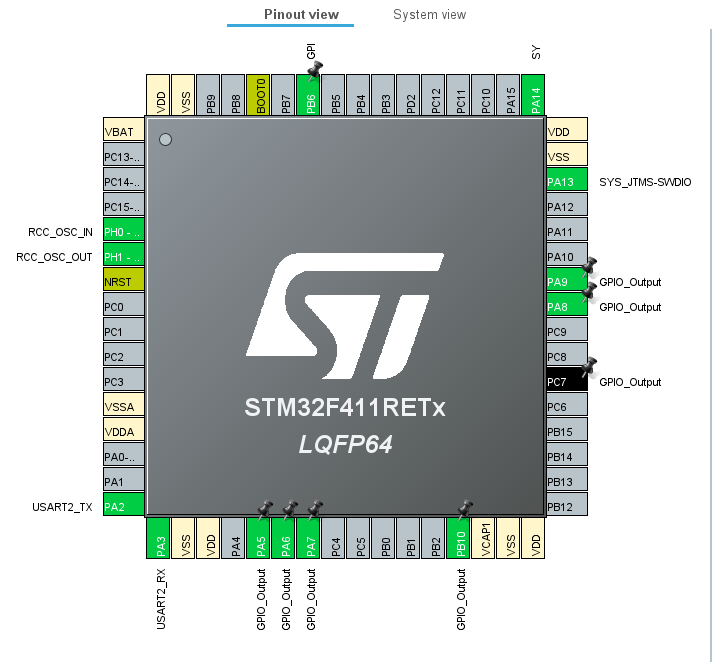Screen dimensions: 712x662
Task: Click the pushpin icon on PB6
Action: tap(314, 71)
